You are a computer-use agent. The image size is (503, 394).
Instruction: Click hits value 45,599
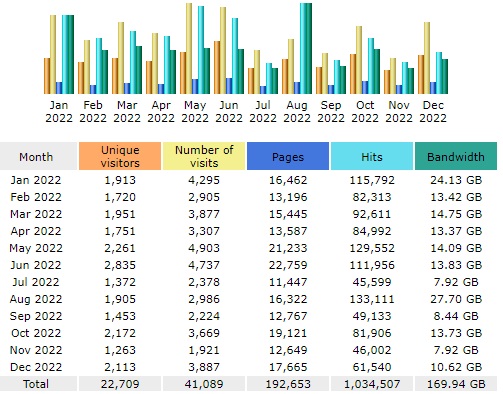tap(372, 282)
